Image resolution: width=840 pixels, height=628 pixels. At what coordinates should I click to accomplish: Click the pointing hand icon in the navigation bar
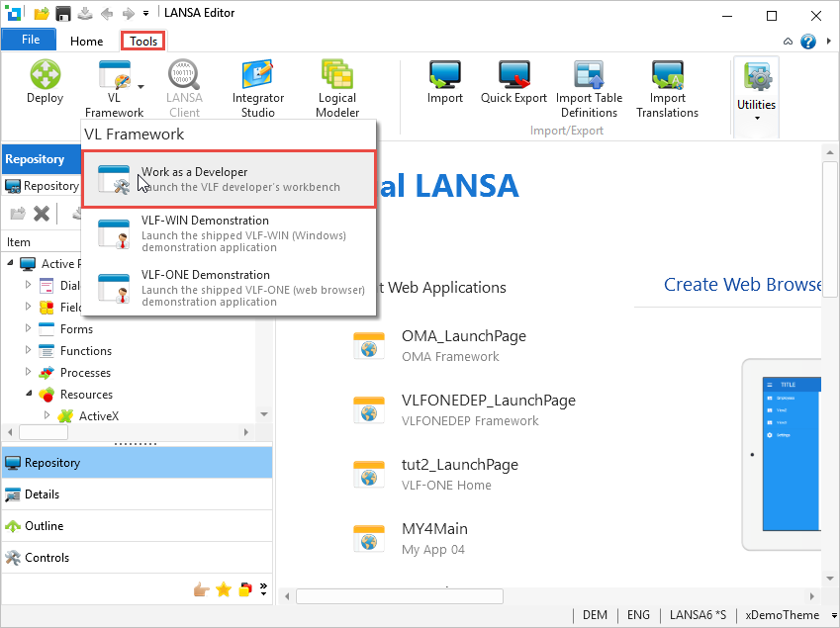tap(202, 589)
